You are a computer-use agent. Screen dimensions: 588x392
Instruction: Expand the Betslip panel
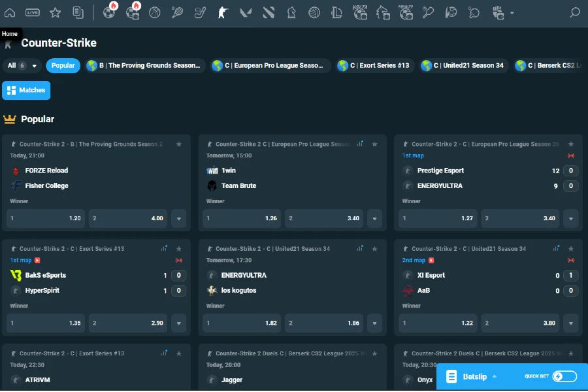[495, 376]
